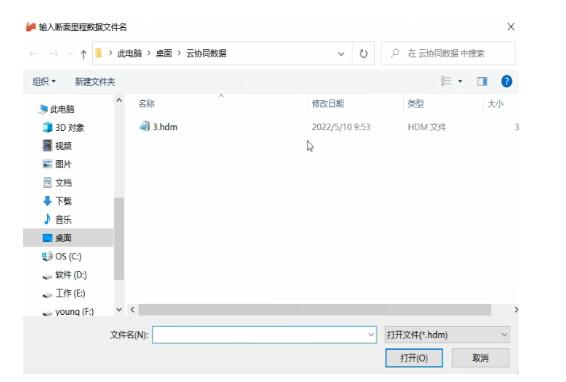Open 文档 folder in sidebar

(x=57, y=183)
